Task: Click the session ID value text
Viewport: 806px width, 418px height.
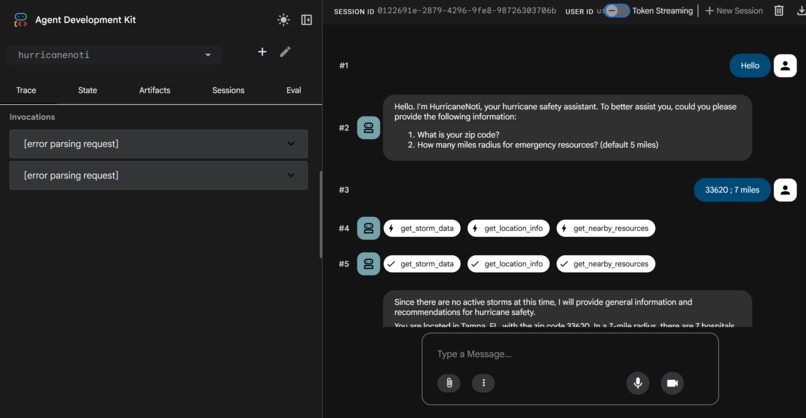Action: point(467,11)
